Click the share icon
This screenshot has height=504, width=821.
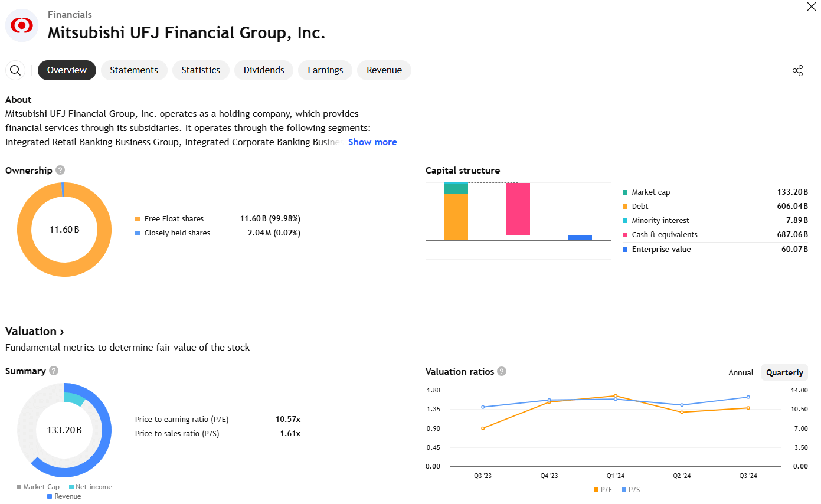point(797,71)
